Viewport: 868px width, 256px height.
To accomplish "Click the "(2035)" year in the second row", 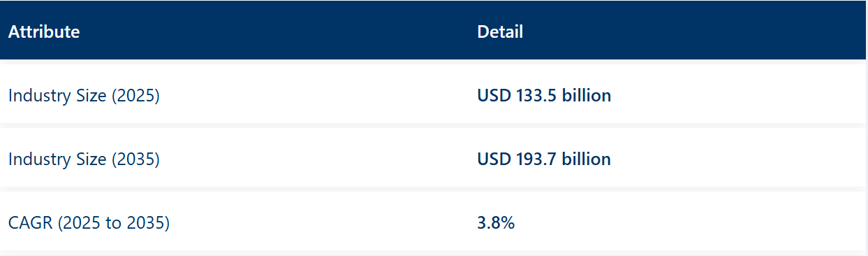I will point(136,159).
